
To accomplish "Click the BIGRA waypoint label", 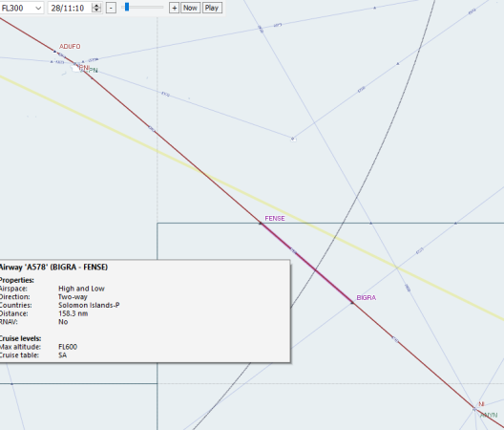I will pos(367,297).
